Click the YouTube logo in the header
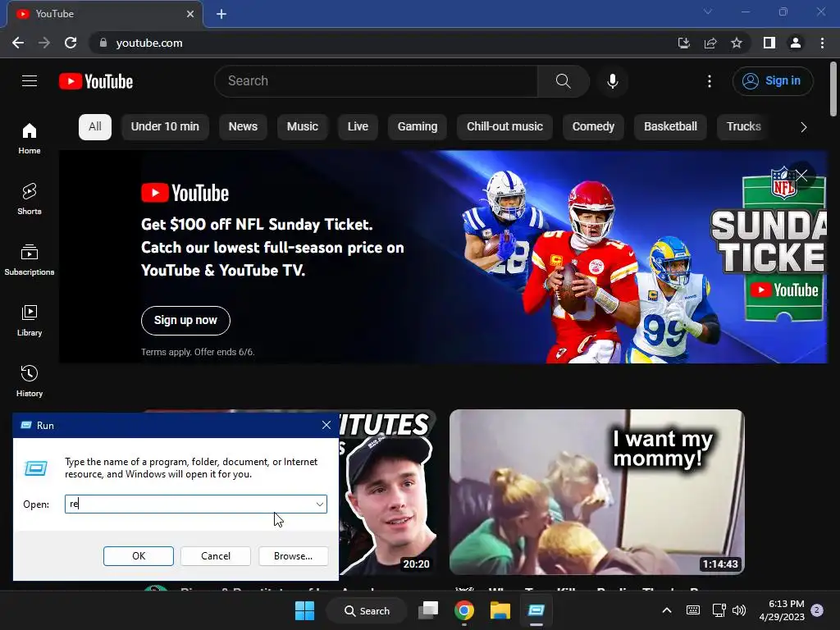This screenshot has height=630, width=840. (x=96, y=81)
